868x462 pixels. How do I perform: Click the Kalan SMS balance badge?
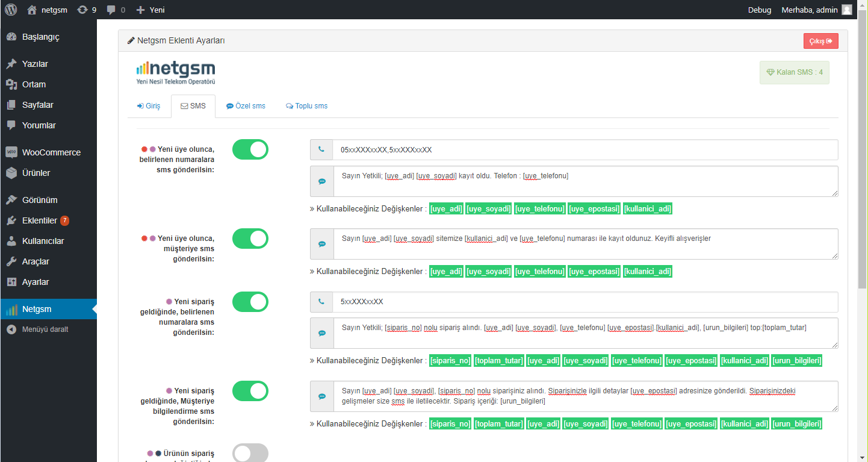[794, 72]
